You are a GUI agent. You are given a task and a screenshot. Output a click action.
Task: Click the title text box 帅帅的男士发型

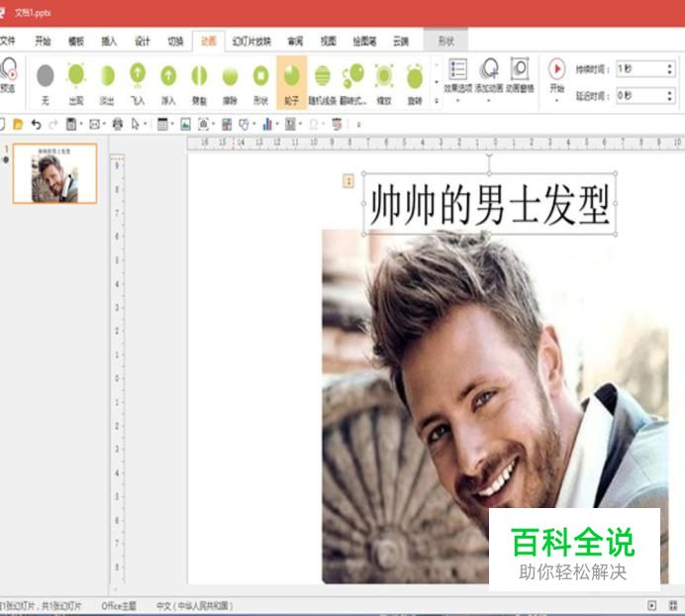(491, 206)
